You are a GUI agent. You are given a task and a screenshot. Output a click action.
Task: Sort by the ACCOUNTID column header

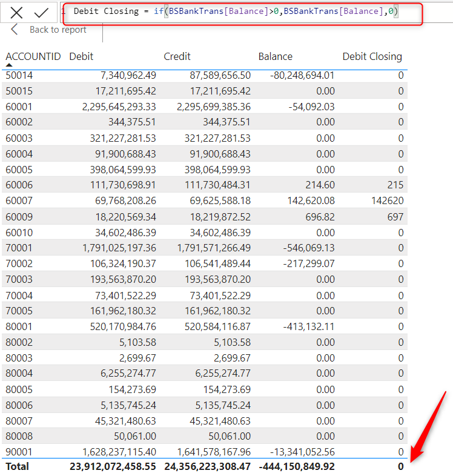33,56
